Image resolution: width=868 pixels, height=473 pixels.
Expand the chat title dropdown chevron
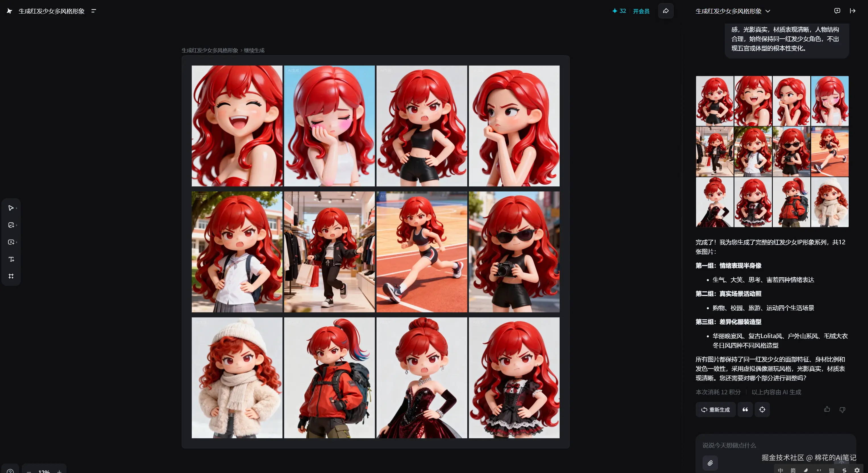point(768,11)
